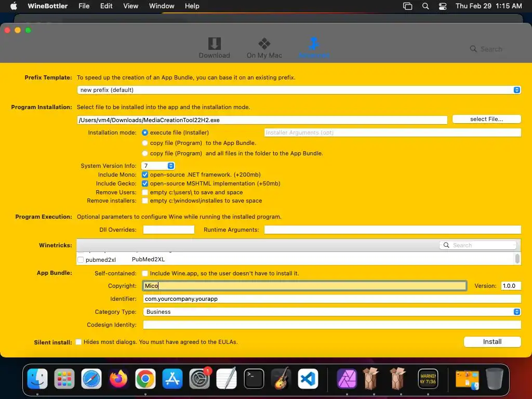Launch Firefox from the Dock

[118, 379]
